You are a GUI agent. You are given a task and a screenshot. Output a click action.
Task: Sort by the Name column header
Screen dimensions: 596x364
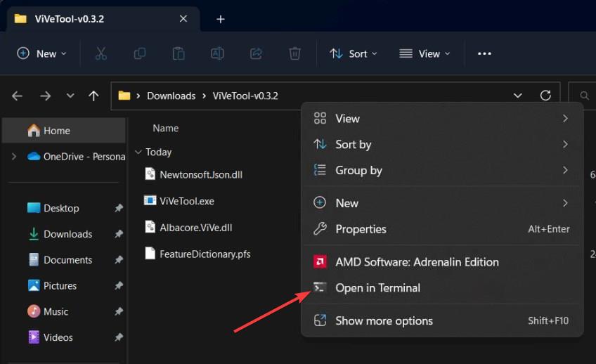(x=165, y=128)
